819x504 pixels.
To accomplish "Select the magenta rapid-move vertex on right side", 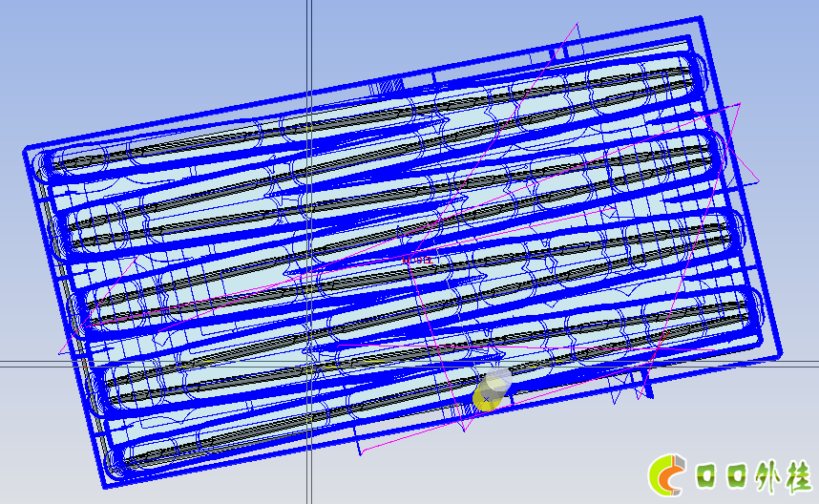I will point(741,104).
